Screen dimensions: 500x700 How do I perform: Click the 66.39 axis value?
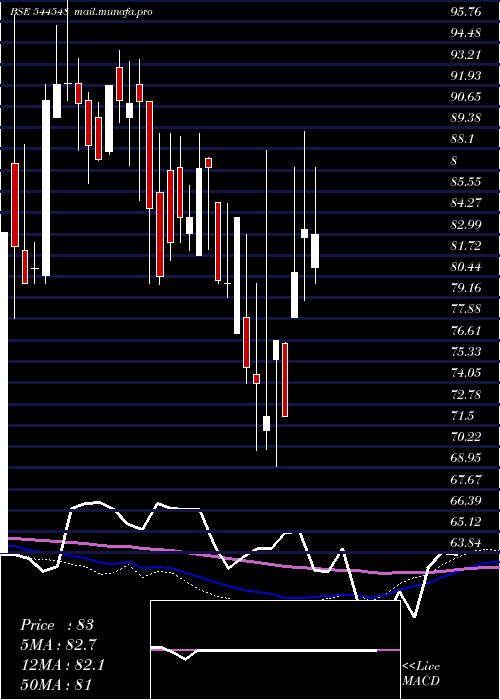pyautogui.click(x=466, y=501)
